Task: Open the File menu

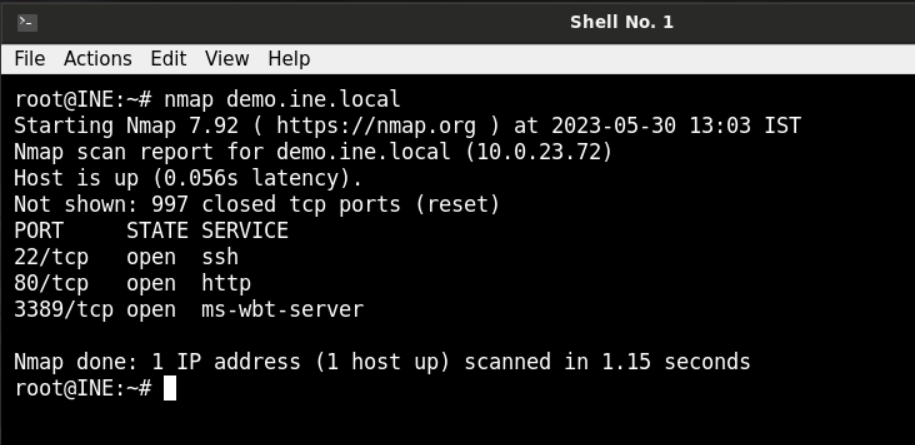Action: coord(30,59)
